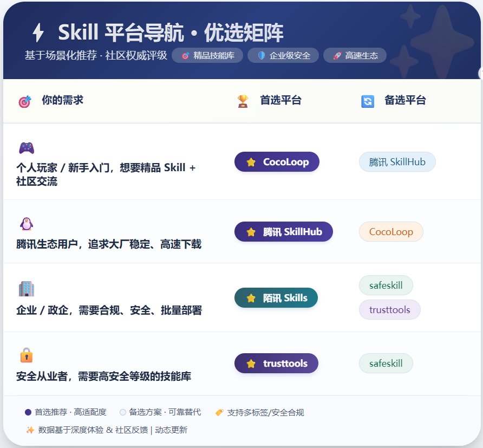Click the CocoLoop alternate option in the Tencent row
483x448 pixels.
(391, 231)
